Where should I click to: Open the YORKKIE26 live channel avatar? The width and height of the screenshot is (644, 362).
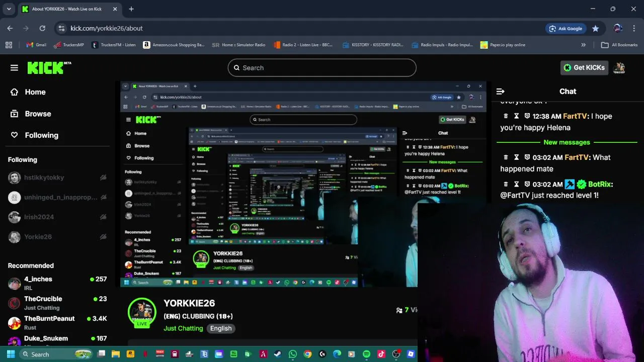142,312
